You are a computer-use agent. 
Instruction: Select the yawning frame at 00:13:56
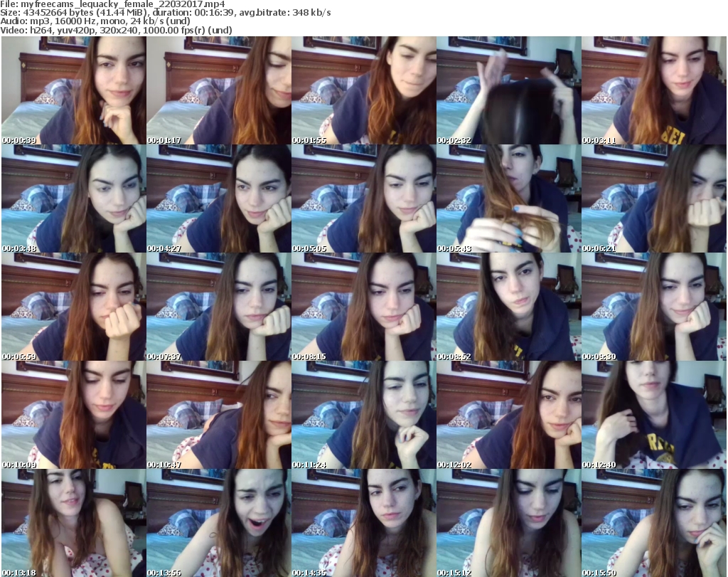tap(219, 523)
